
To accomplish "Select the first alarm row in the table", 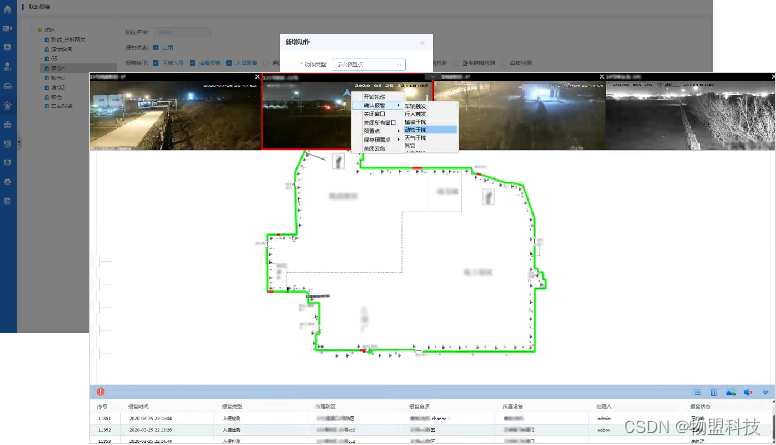I will [x=431, y=418].
